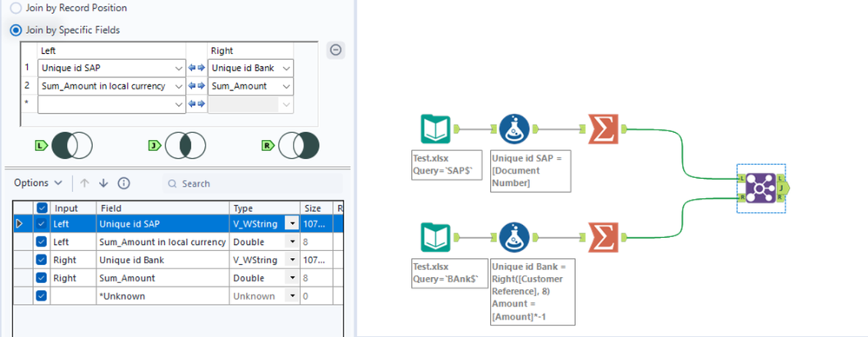Viewport: 868px width, 337px height.
Task: Click the Join tool R input anchor
Action: coord(741,197)
